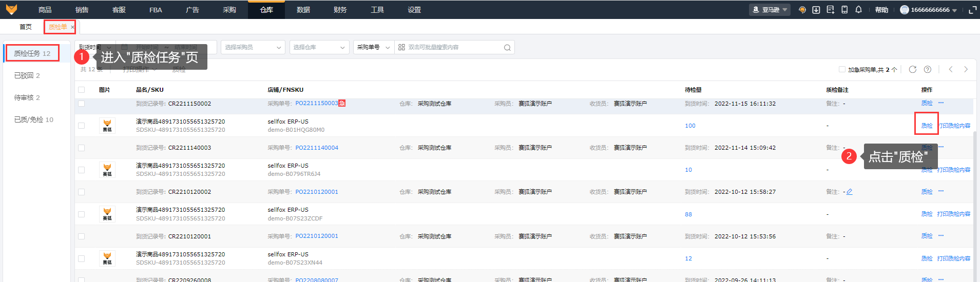Viewport: 980px width, 282px height.
Task: Click product thumbnail for demo-B0796TR6J4
Action: (x=107, y=170)
